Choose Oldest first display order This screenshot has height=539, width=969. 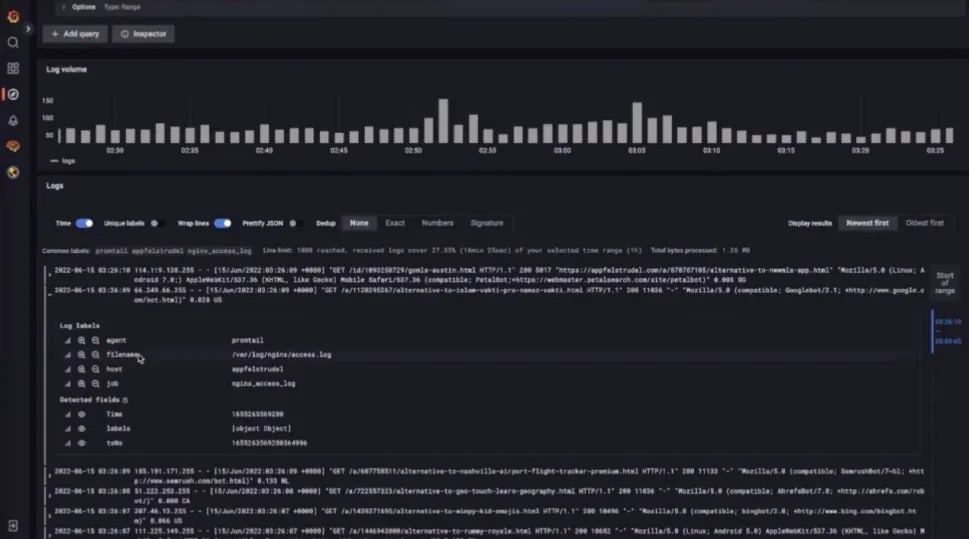tap(925, 223)
